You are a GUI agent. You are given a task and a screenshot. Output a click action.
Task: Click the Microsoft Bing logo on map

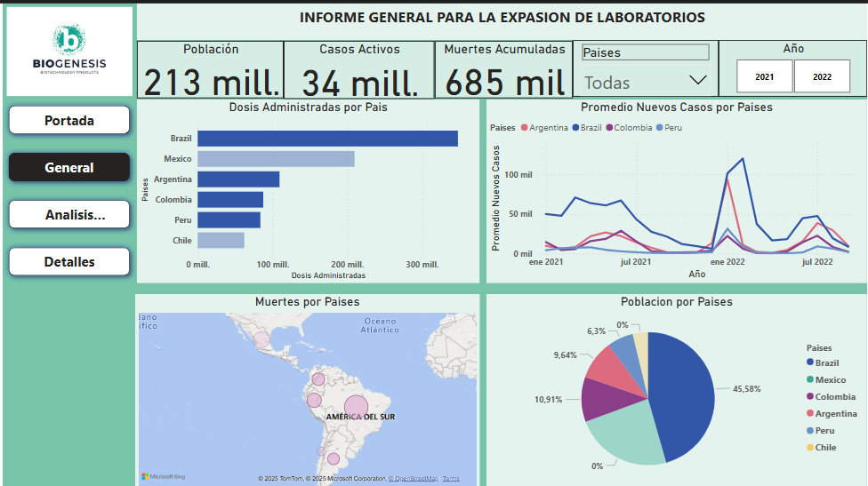pyautogui.click(x=162, y=477)
